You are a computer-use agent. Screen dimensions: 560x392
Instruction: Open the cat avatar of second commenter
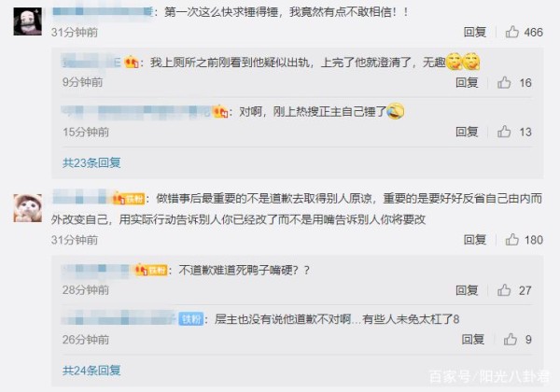(x=27, y=208)
